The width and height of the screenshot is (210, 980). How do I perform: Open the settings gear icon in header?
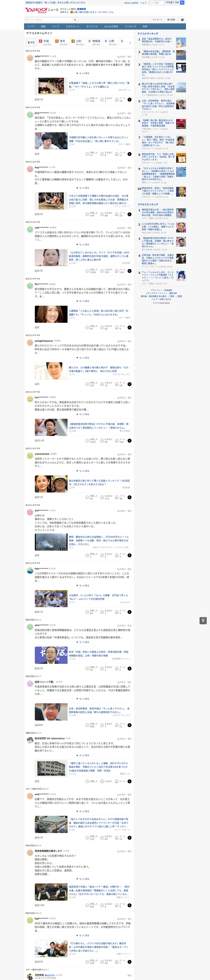182,19
